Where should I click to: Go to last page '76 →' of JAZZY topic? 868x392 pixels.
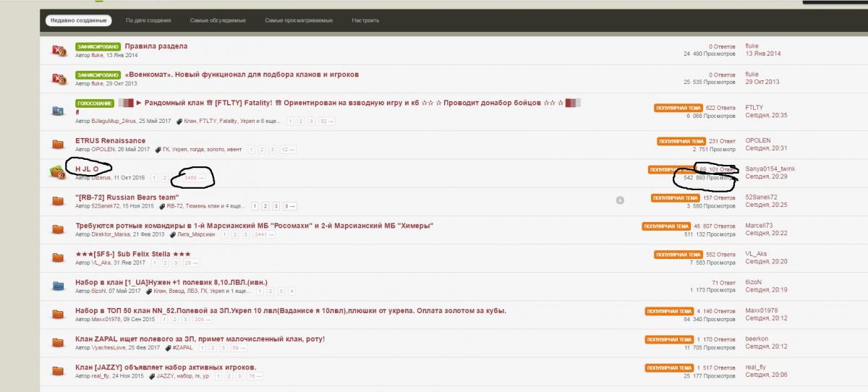pyautogui.click(x=255, y=376)
